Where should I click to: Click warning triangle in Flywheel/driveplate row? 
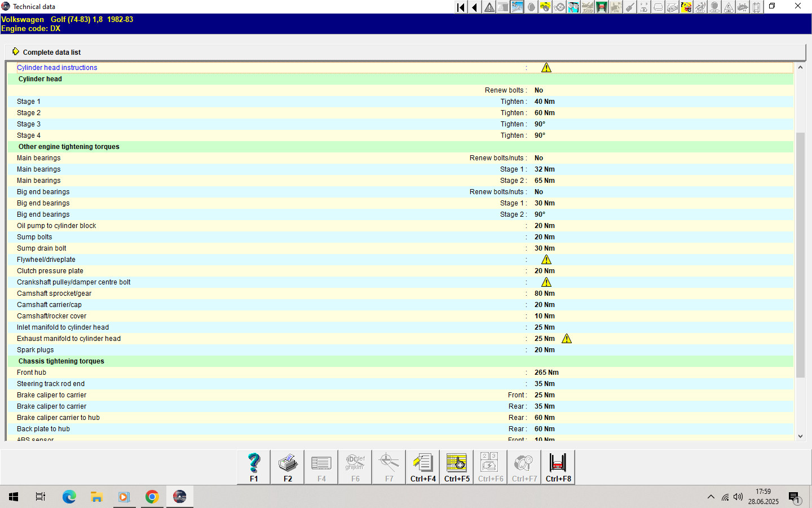pos(546,260)
